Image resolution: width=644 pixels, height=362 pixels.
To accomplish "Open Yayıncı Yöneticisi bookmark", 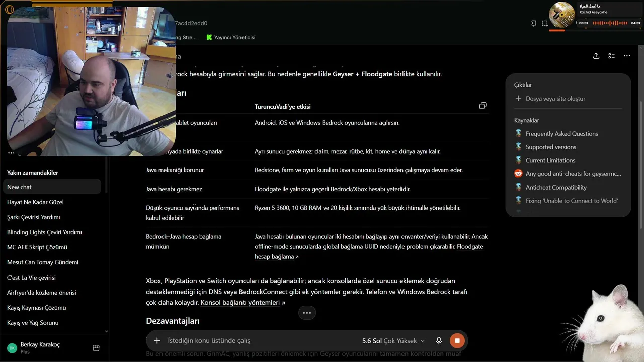I will click(231, 37).
